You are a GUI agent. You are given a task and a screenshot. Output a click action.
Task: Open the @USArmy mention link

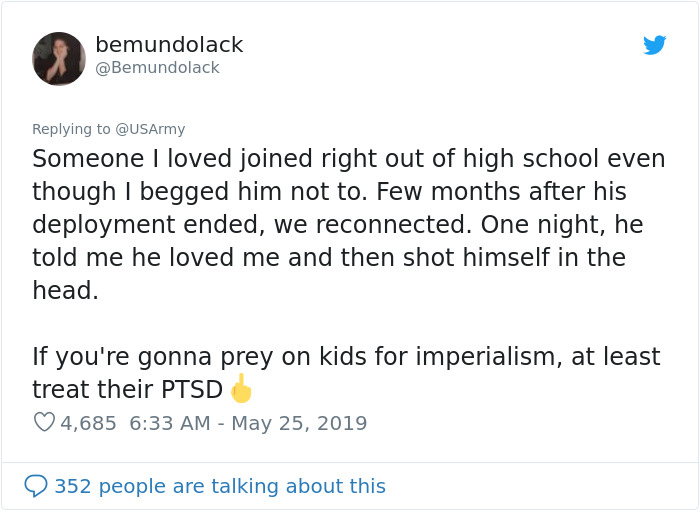(150, 129)
